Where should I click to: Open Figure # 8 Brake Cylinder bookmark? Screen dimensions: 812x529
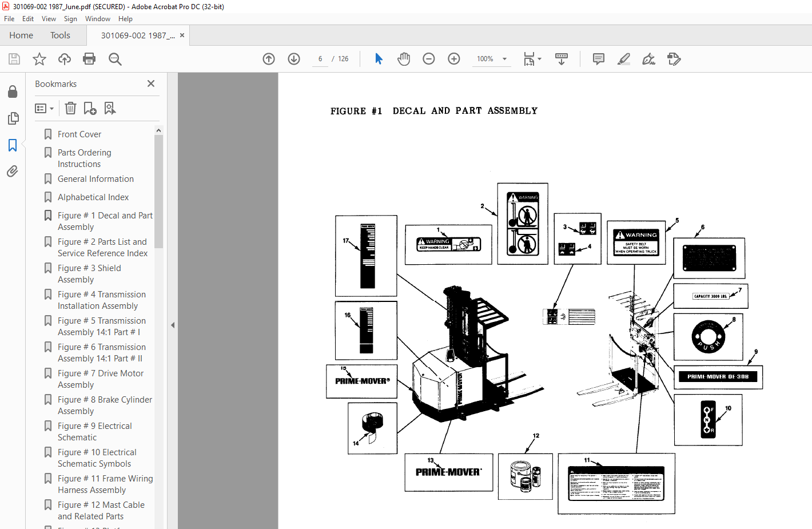[x=105, y=405]
